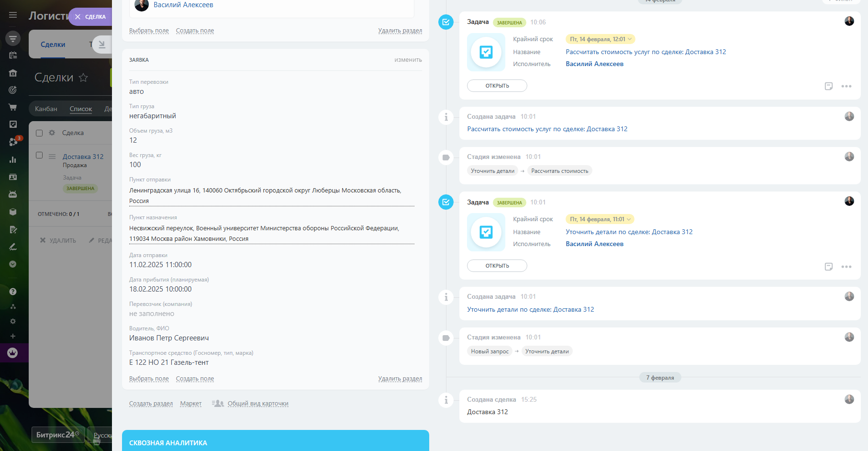The height and width of the screenshot is (451, 868).
Task: Star the Сделки page as favorite
Action: pyautogui.click(x=83, y=78)
